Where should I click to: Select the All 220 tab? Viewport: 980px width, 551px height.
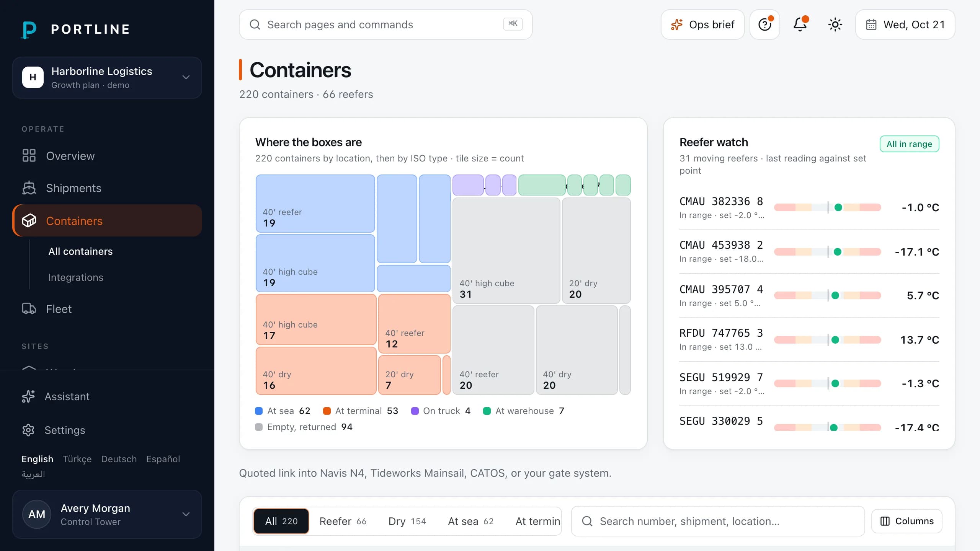click(x=281, y=521)
